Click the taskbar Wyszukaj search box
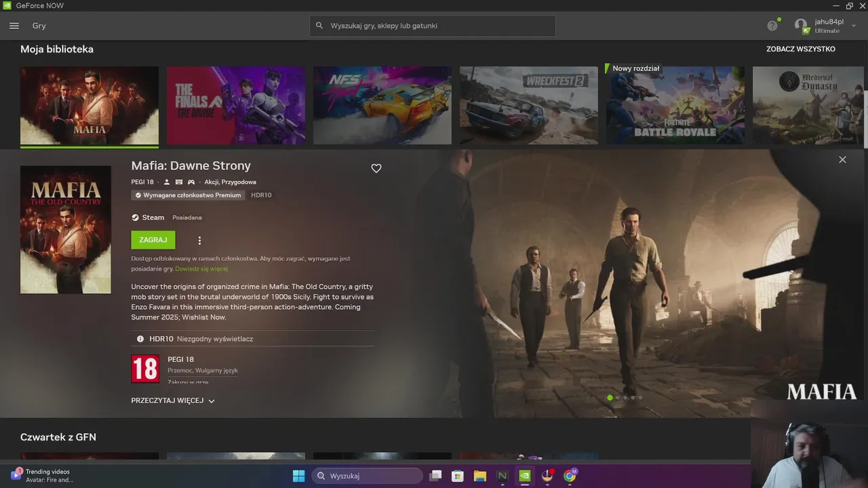Image resolution: width=868 pixels, height=488 pixels. 367,476
